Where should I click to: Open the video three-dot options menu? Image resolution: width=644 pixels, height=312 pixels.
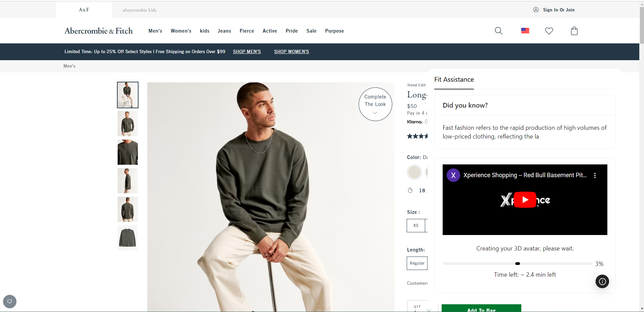[x=595, y=175]
